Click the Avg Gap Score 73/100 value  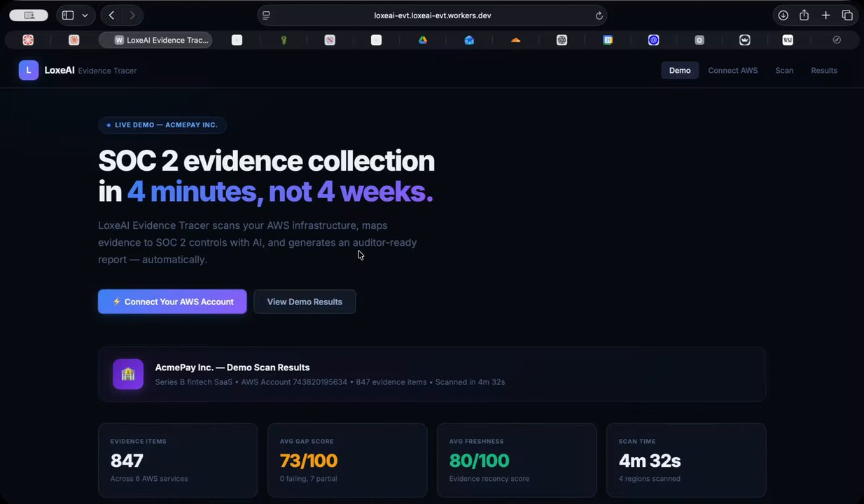click(309, 461)
